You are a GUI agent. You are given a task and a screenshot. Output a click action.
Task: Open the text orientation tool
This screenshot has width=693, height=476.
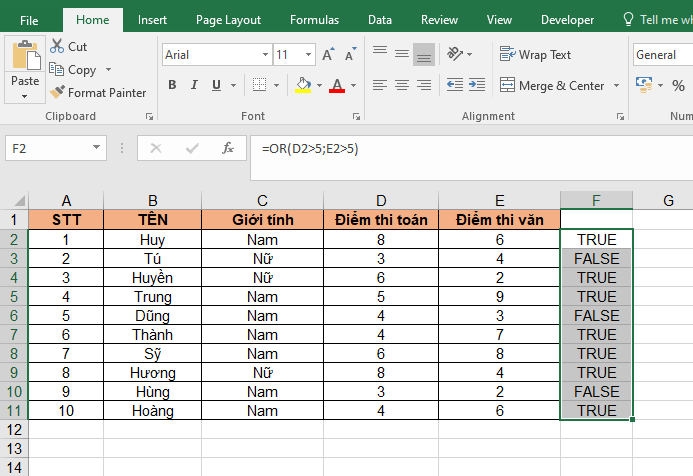[456, 55]
